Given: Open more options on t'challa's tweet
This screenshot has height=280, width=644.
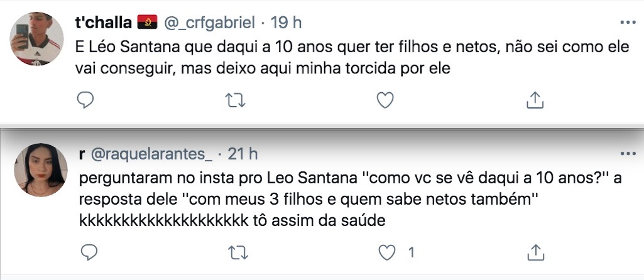Looking at the screenshot, I should click(628, 23).
